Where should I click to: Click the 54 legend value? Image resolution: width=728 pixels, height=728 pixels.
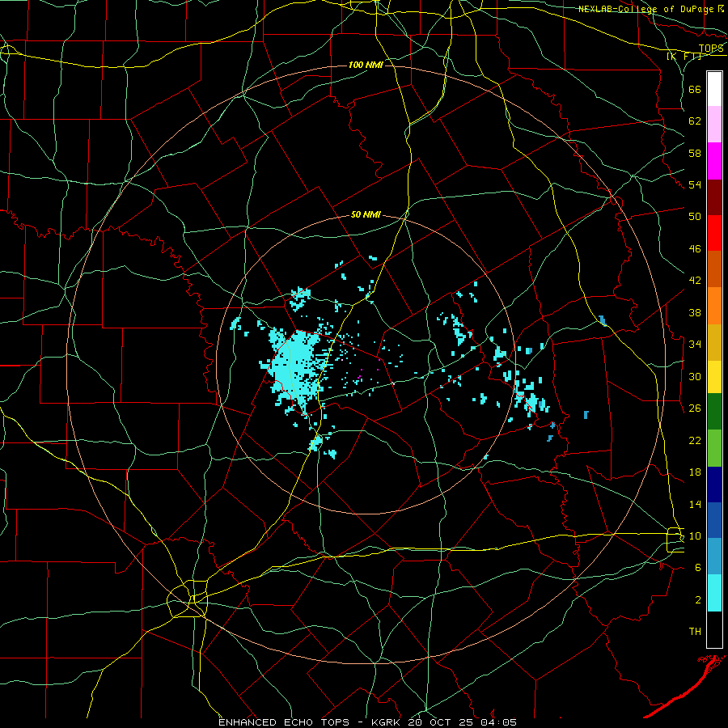[x=695, y=184]
